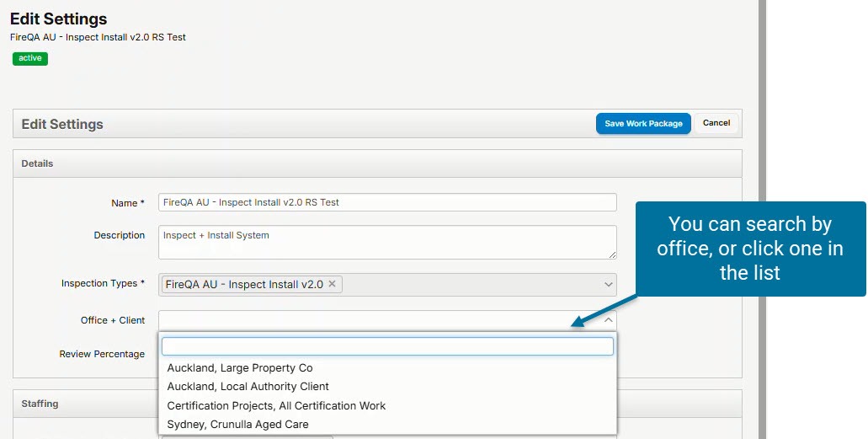
Task: Click in the Description text area
Action: (x=387, y=242)
